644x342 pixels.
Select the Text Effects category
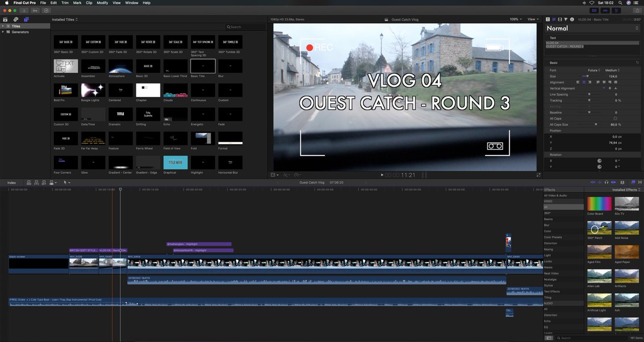(x=563, y=291)
